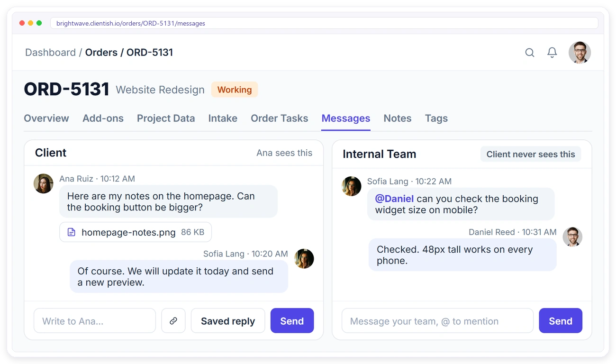The width and height of the screenshot is (616, 364).
Task: Click the 'Website Redesign' title text
Action: coord(160,90)
